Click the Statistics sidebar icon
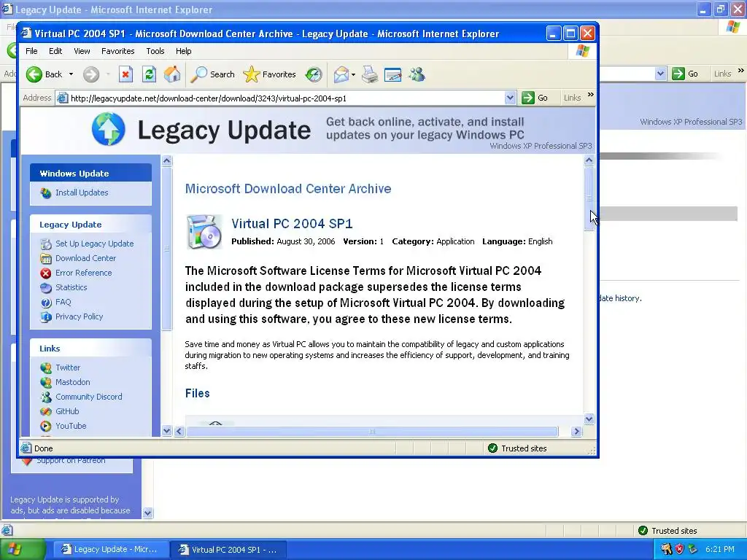 point(46,287)
